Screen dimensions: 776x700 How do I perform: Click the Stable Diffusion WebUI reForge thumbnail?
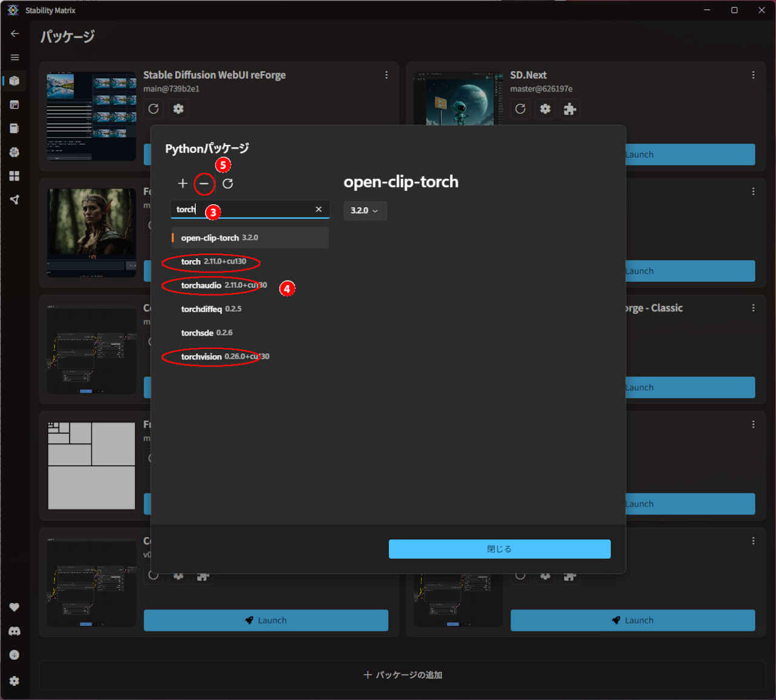92,116
